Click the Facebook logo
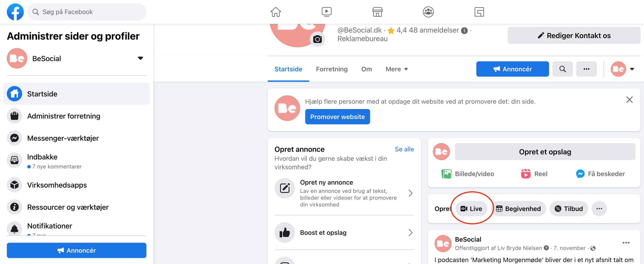 [x=15, y=12]
